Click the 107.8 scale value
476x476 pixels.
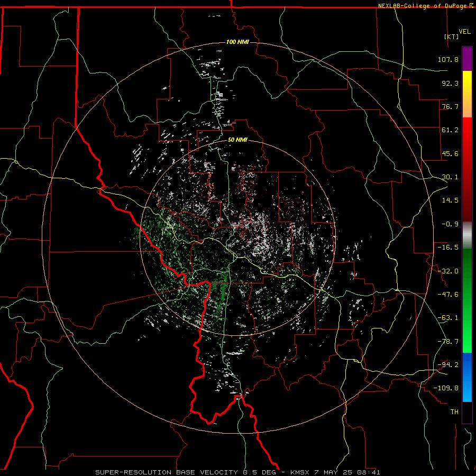tap(448, 59)
